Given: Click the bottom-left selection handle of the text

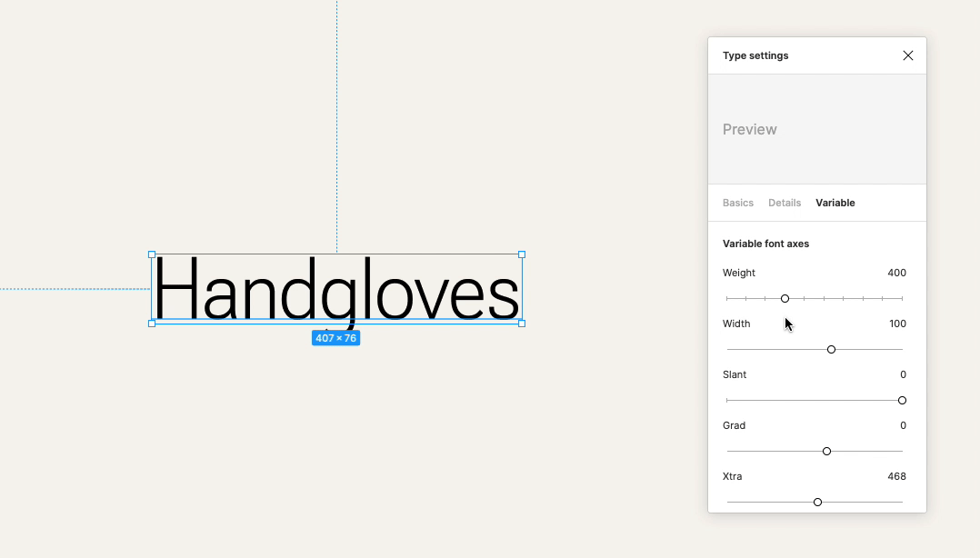Looking at the screenshot, I should (x=152, y=324).
